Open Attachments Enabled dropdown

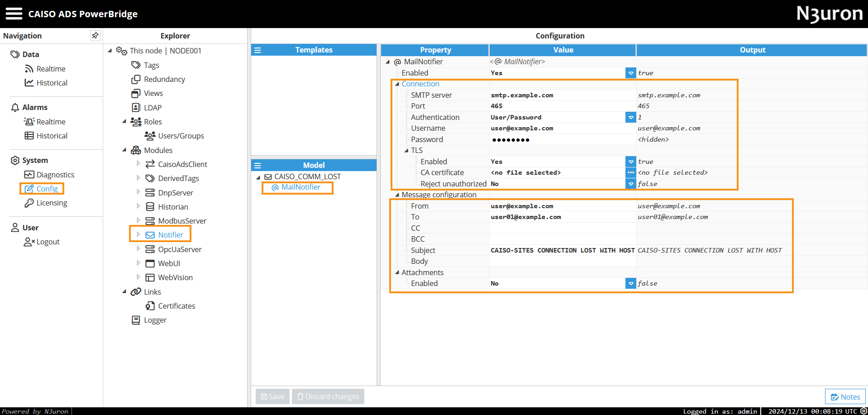tap(630, 283)
